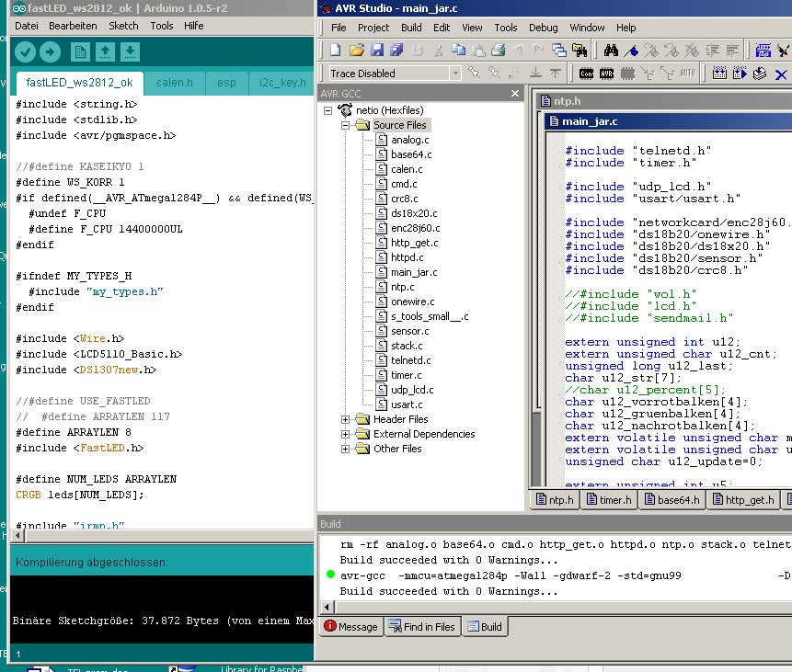Collapse the Source Files folder
The width and height of the screenshot is (792, 672).
pyautogui.click(x=346, y=125)
